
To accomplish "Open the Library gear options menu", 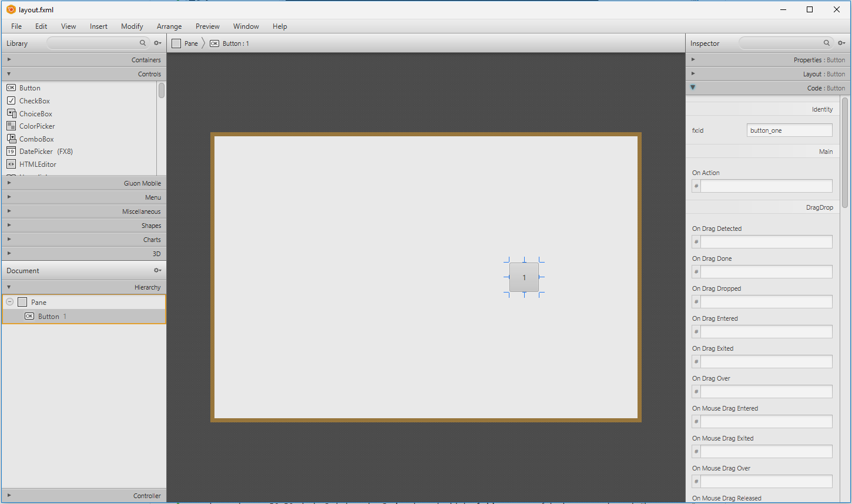I will (x=157, y=43).
